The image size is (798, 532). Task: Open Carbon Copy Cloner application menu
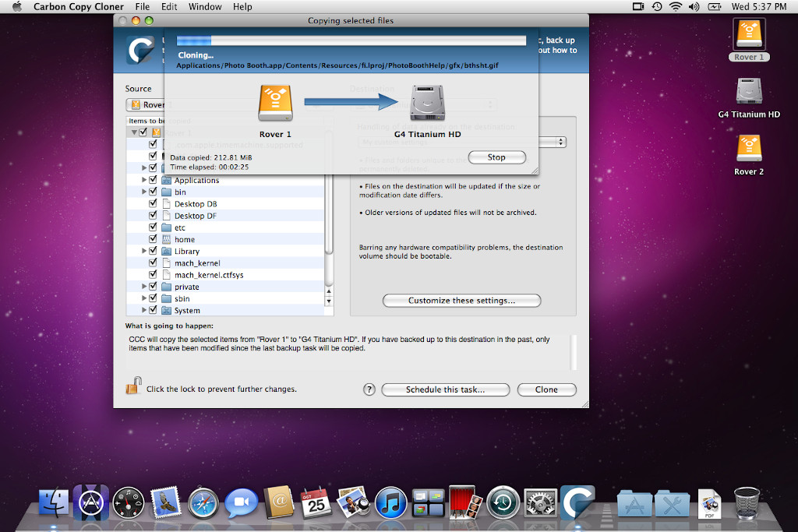point(79,6)
